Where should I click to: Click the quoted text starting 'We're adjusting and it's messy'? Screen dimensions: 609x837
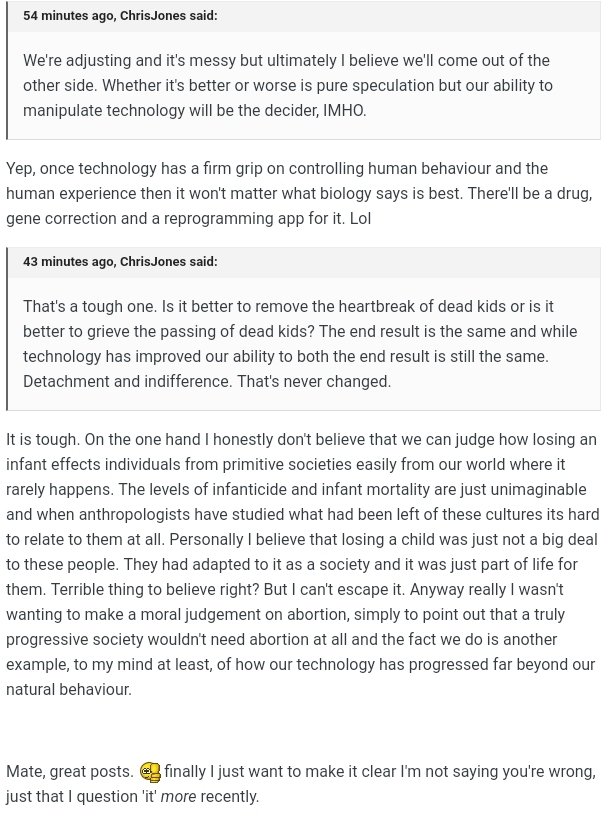287,85
